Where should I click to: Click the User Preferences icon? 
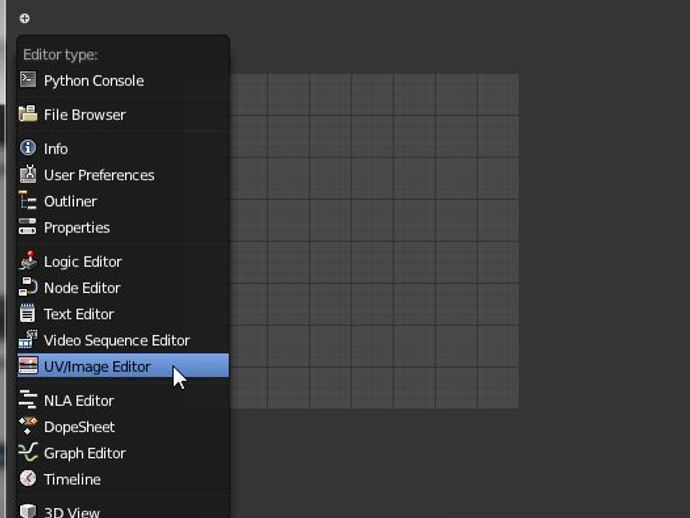pyautogui.click(x=28, y=174)
